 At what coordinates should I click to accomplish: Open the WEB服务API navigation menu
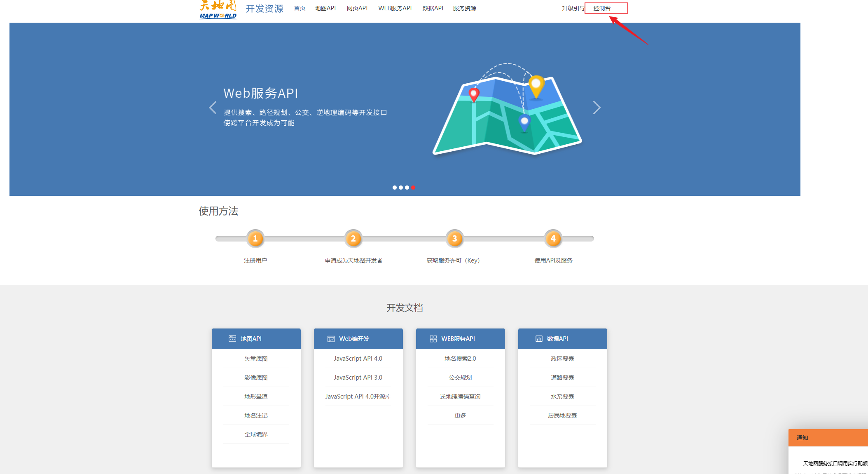click(x=395, y=8)
